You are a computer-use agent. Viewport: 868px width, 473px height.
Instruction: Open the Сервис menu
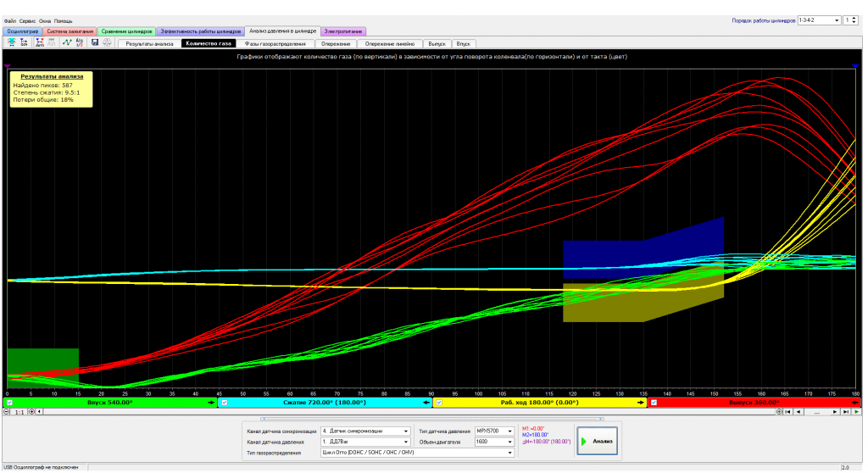[x=27, y=21]
